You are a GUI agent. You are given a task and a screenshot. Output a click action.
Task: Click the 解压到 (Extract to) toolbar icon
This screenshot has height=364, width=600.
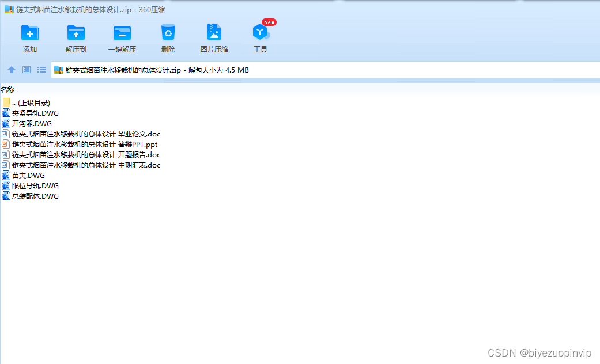pos(76,33)
